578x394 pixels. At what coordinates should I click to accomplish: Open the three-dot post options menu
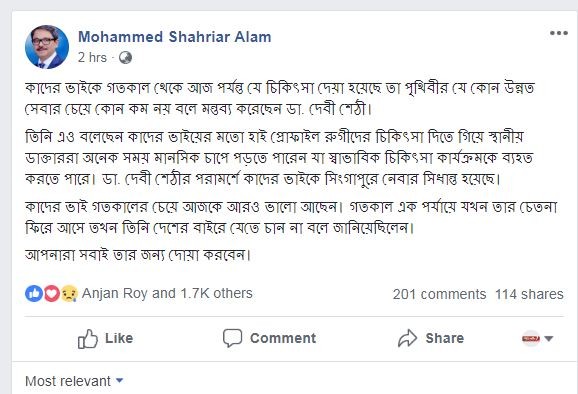click(559, 33)
